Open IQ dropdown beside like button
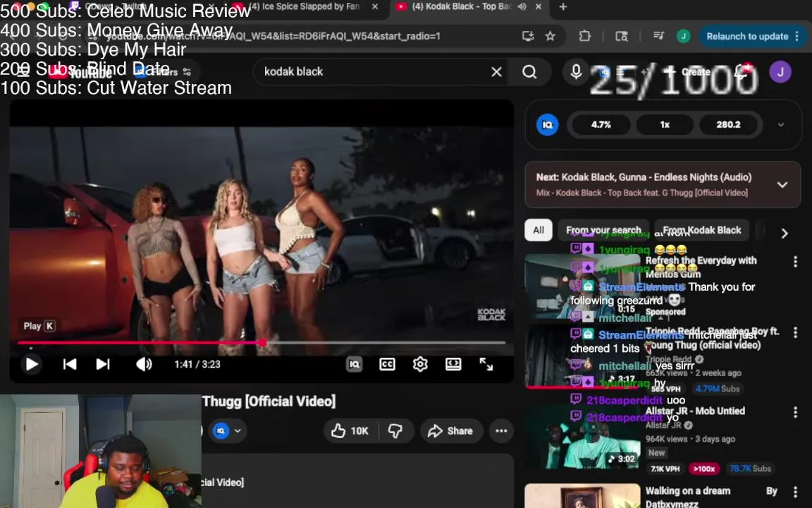812x508 pixels. pos(228,431)
